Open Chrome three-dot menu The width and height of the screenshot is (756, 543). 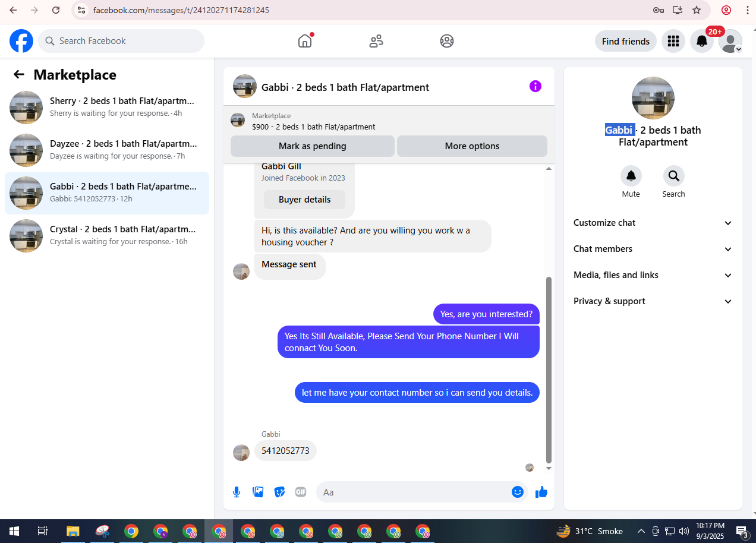pyautogui.click(x=748, y=10)
